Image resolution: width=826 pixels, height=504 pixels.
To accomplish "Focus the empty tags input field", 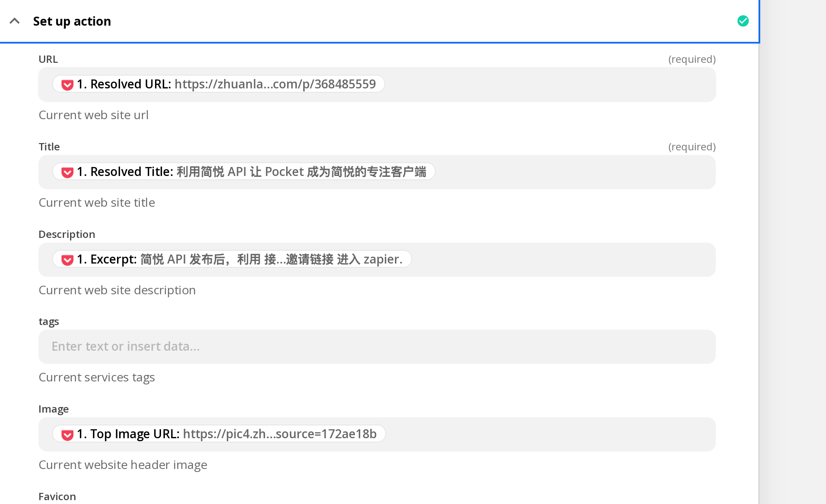I will (377, 347).
